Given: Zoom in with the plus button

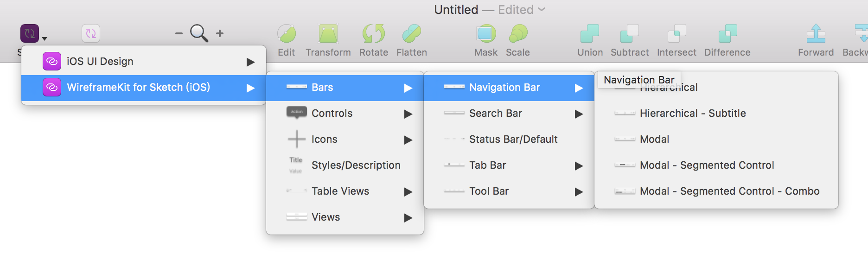Looking at the screenshot, I should [220, 33].
